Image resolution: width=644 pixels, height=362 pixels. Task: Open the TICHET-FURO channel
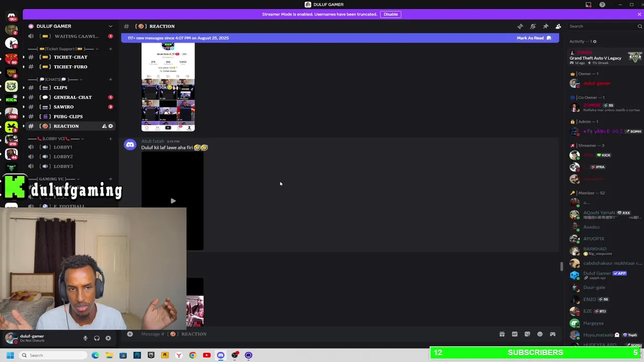coord(70,67)
